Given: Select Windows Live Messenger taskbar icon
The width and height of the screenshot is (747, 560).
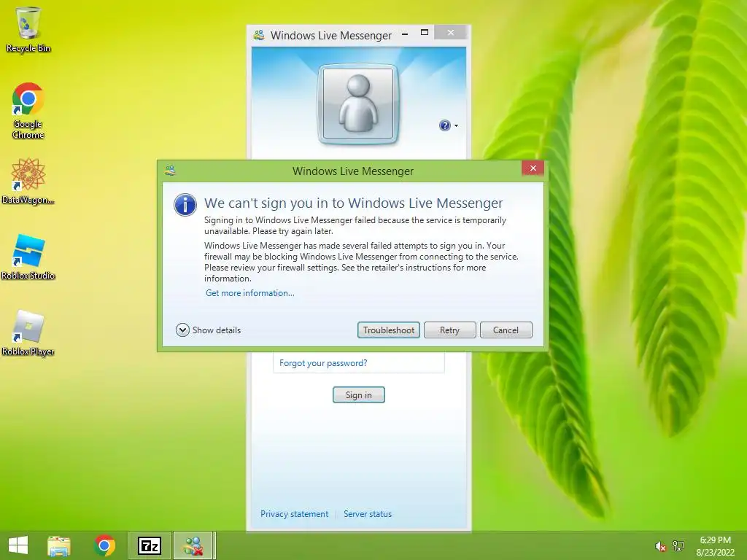Looking at the screenshot, I should pyautogui.click(x=194, y=545).
